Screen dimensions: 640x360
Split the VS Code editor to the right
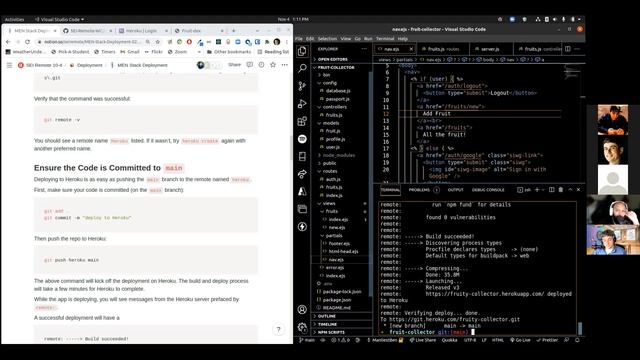[x=567, y=49]
